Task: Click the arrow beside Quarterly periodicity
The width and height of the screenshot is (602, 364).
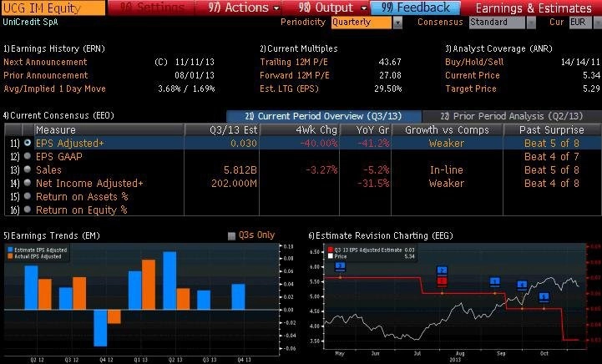Action: click(397, 23)
